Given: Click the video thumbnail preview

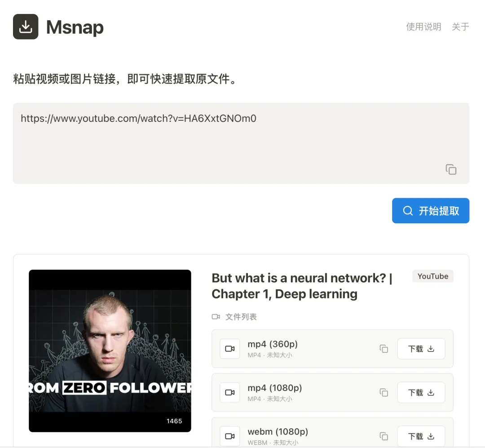Looking at the screenshot, I should pyautogui.click(x=110, y=351).
